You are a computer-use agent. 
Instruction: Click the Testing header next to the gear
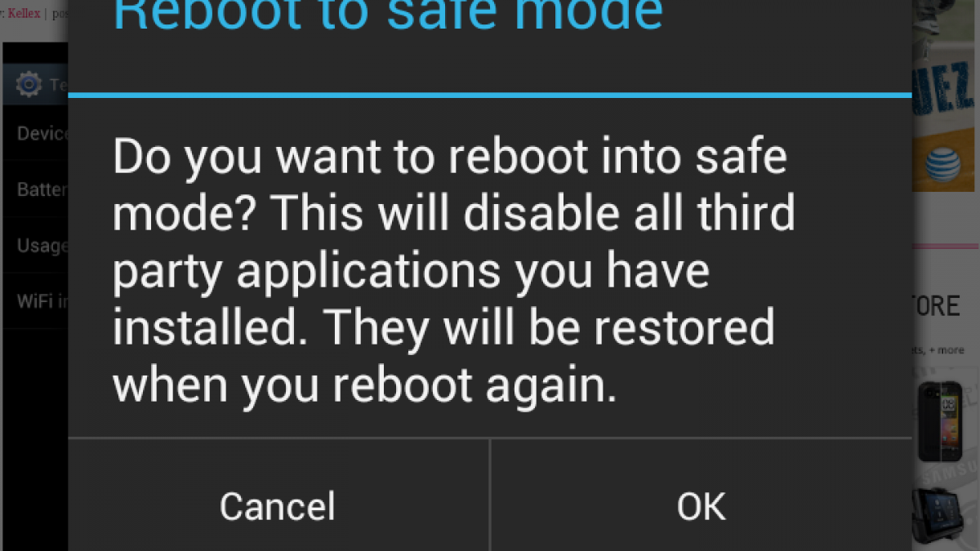coord(59,84)
